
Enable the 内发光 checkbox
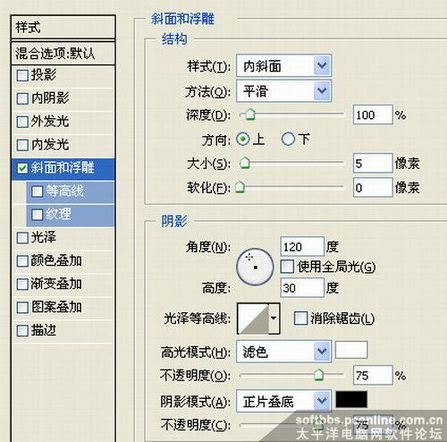pos(22,145)
